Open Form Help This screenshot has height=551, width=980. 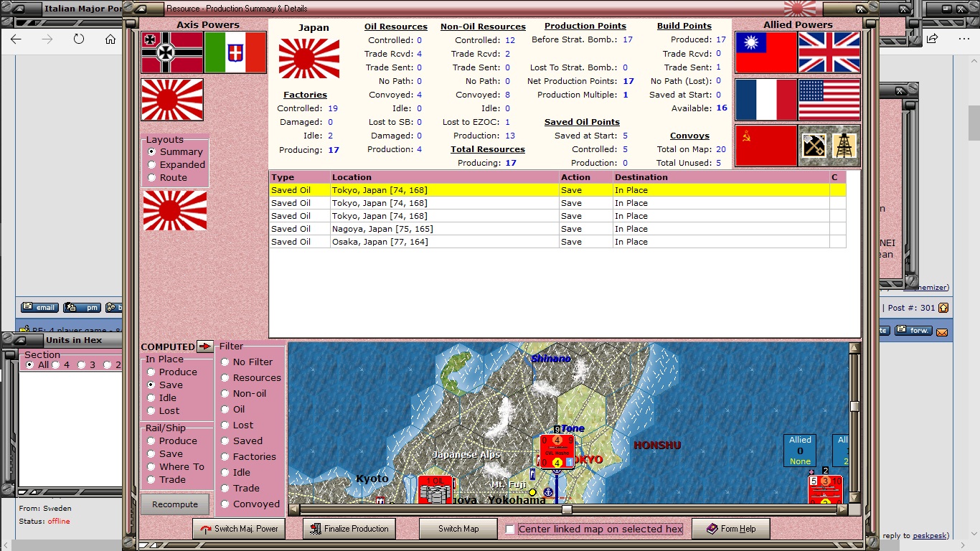(730, 529)
